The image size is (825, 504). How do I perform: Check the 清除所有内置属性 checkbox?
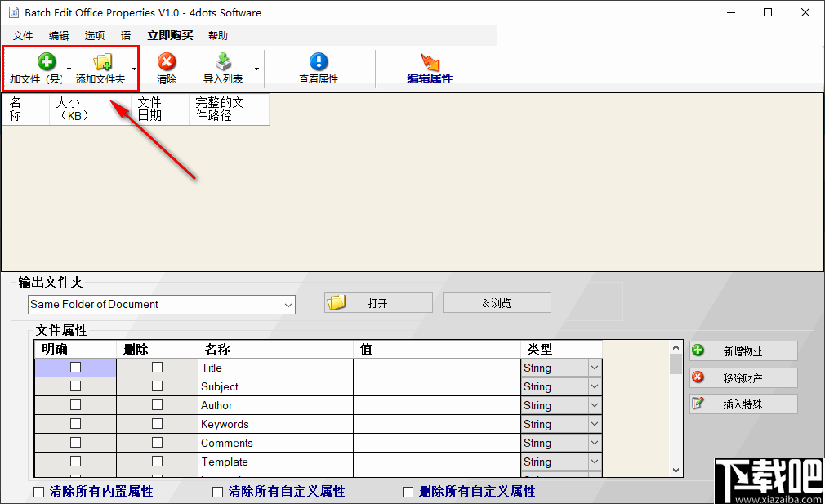click(37, 491)
